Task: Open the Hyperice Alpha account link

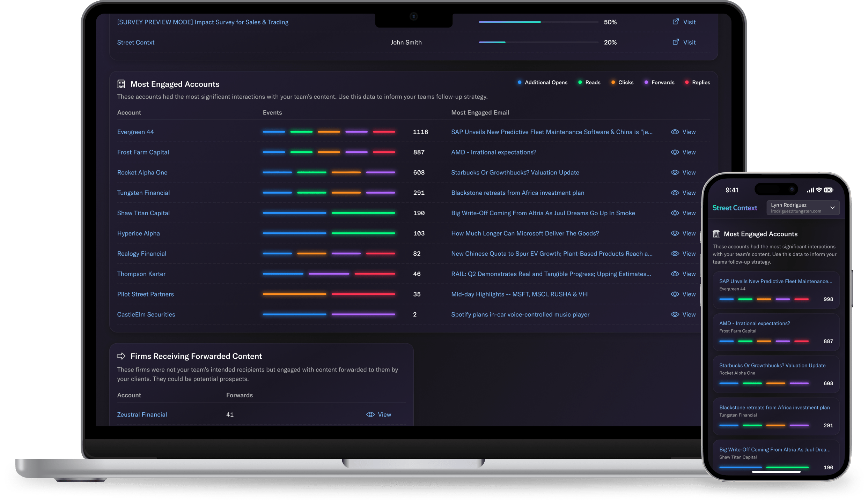Action: coord(138,233)
